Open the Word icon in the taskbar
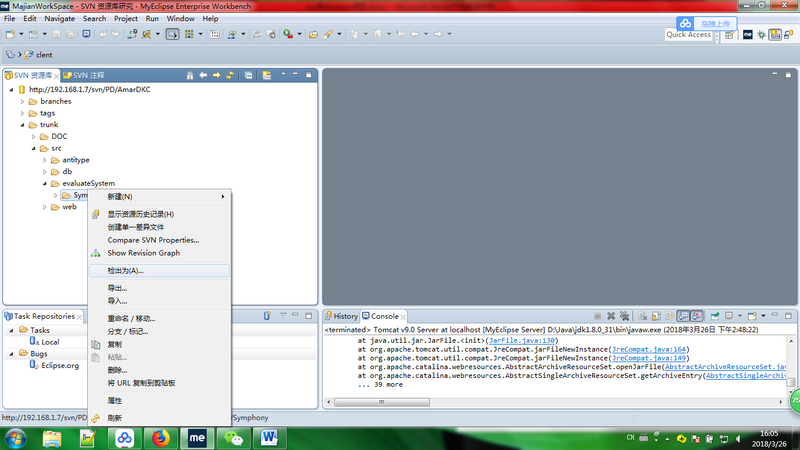This screenshot has height=450, width=800. [x=271, y=438]
